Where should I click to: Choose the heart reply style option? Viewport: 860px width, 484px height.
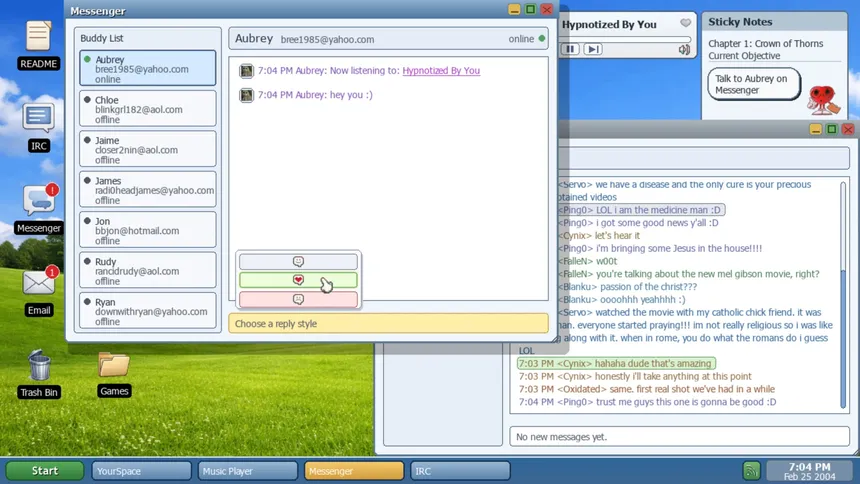[x=298, y=281]
